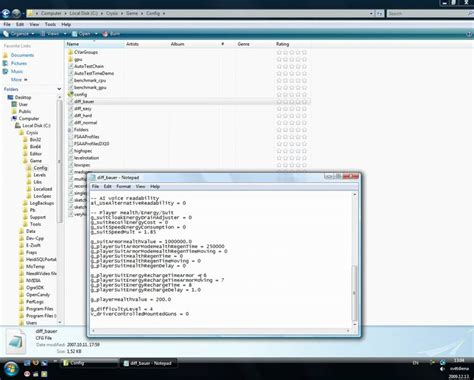Select Desktop in the folder tree
474x380 pixels.
tap(23, 97)
